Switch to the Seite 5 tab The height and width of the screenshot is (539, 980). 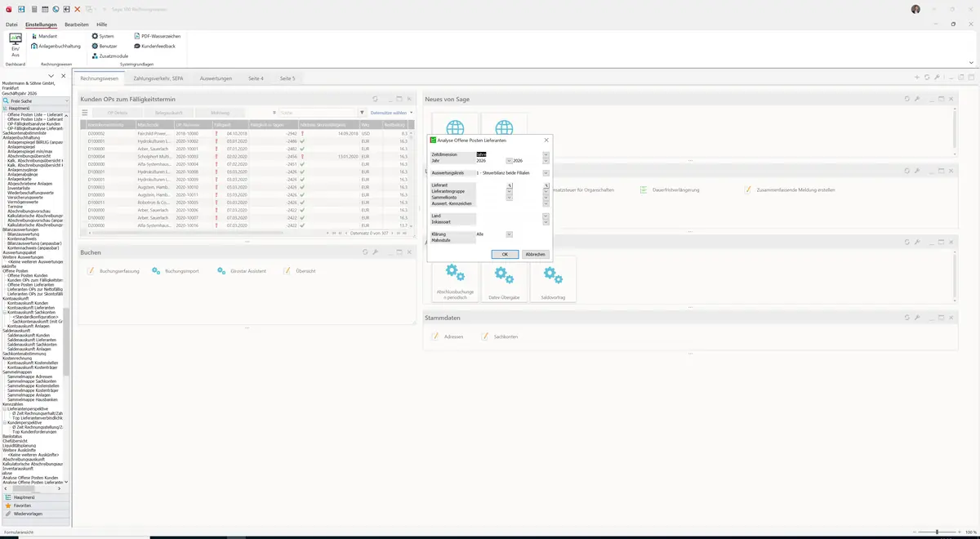287,78
